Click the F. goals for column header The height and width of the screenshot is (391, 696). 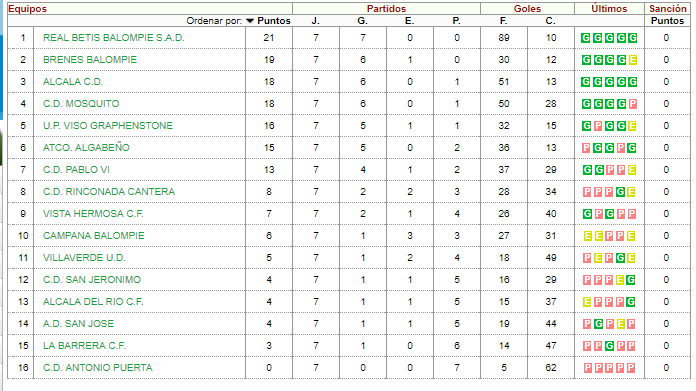tap(503, 21)
